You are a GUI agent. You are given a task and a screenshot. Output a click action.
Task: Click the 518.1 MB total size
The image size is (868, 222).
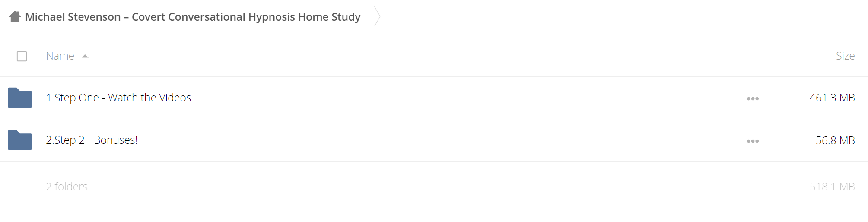832,187
